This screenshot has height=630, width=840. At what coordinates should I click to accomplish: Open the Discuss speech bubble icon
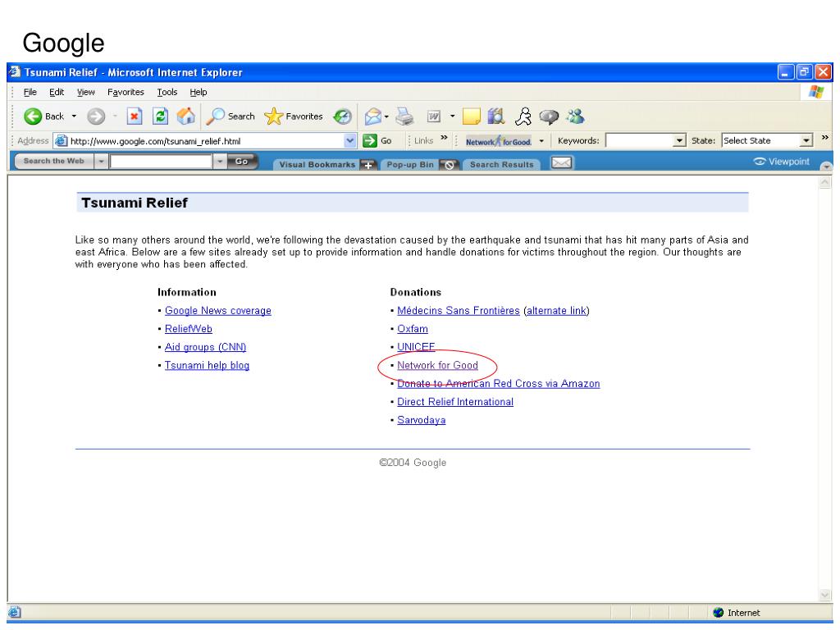tap(549, 116)
